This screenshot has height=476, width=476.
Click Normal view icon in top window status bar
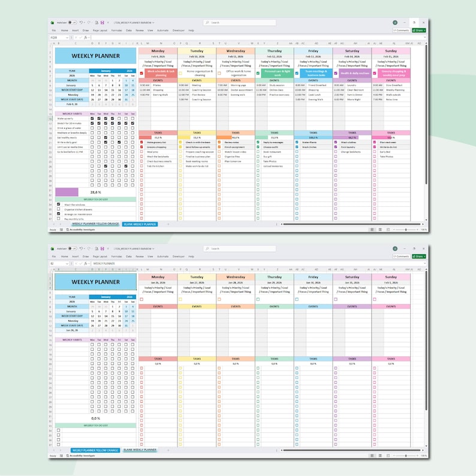(372, 230)
